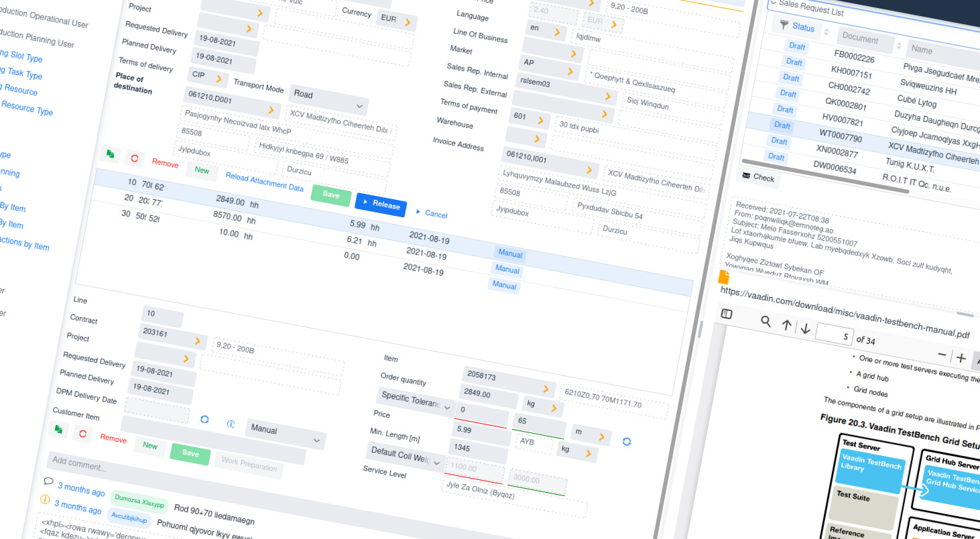Click the Reload Attachment Data link
Image resolution: width=980 pixels, height=539 pixels.
click(x=264, y=182)
